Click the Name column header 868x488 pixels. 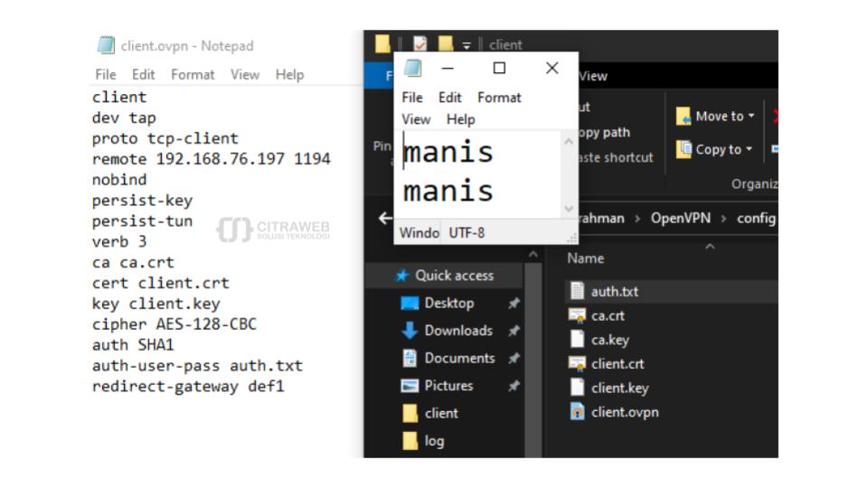(x=586, y=258)
